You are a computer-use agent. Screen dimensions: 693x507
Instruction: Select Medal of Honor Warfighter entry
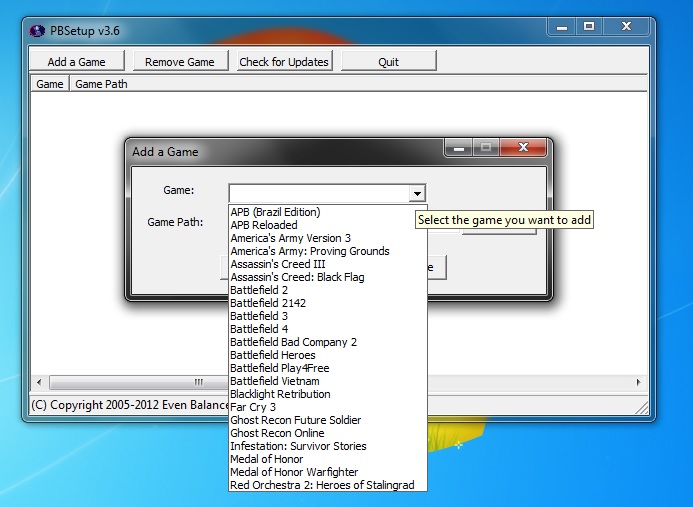[327, 472]
